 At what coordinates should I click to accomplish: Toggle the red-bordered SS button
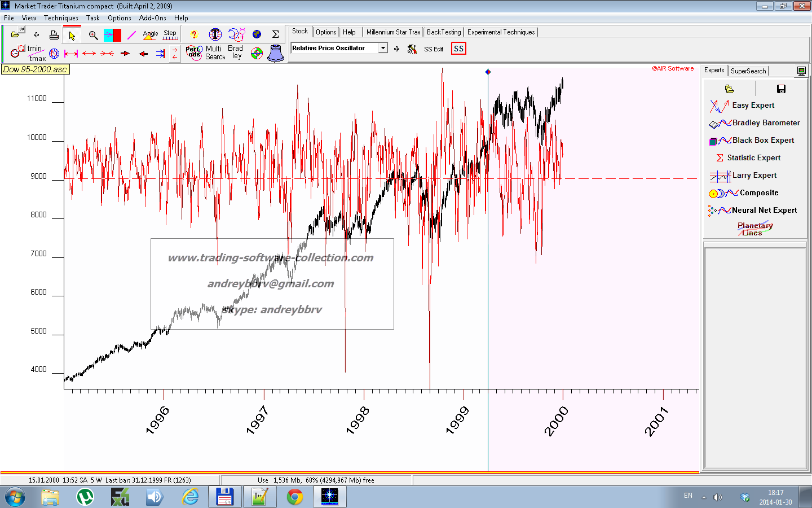458,49
